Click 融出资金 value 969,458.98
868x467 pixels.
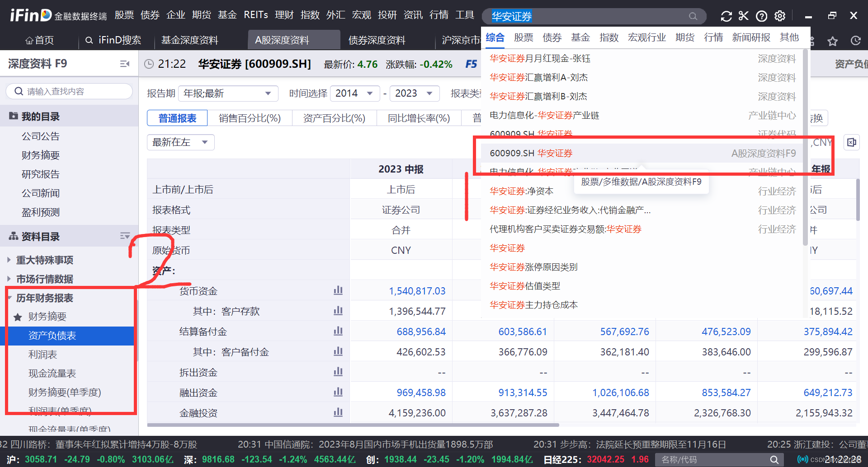point(421,392)
